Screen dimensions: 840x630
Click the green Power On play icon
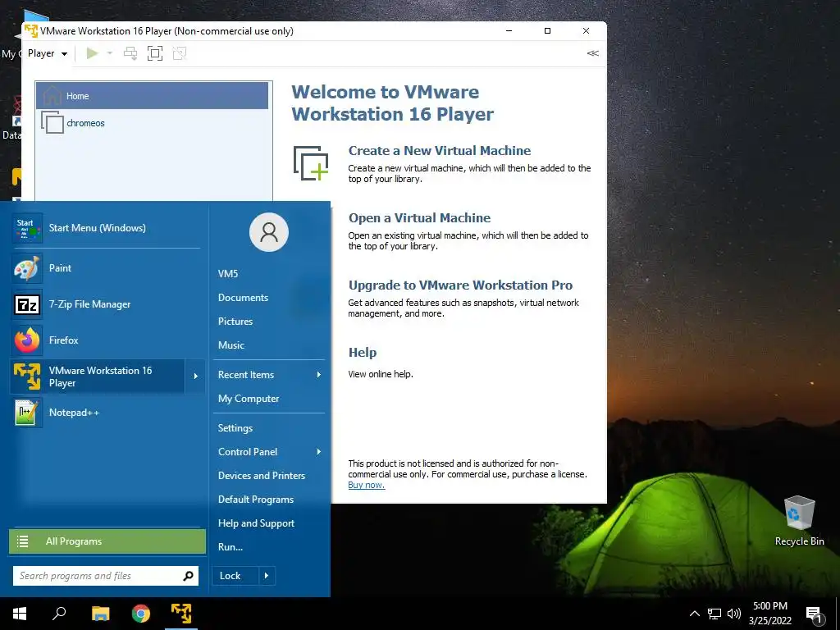[x=92, y=53]
